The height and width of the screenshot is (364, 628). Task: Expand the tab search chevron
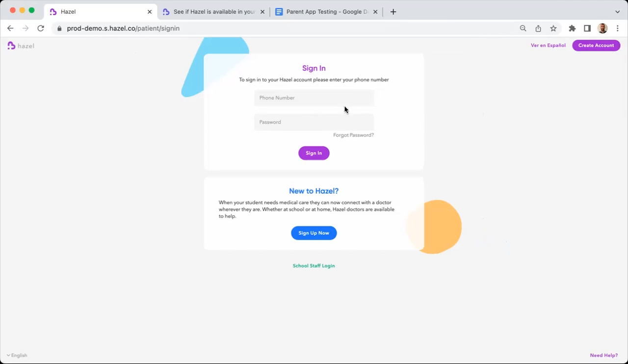617,12
